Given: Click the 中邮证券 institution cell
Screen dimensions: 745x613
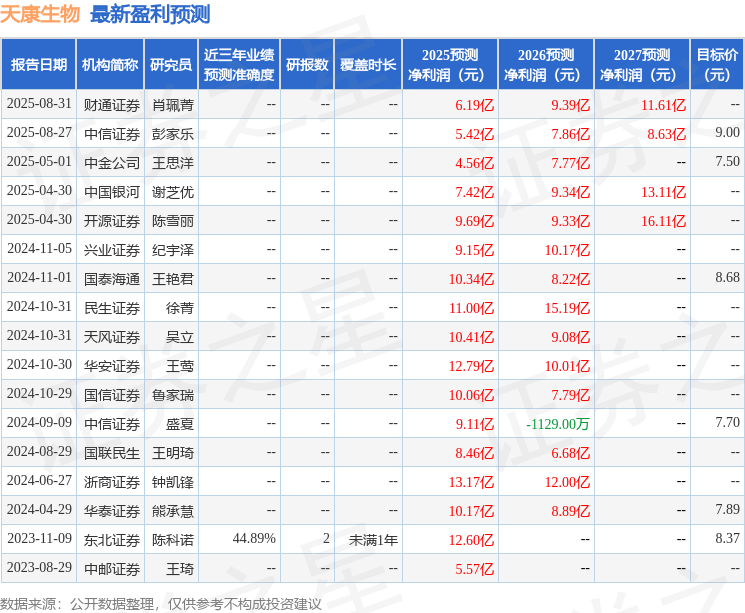Looking at the screenshot, I should pos(112,569).
